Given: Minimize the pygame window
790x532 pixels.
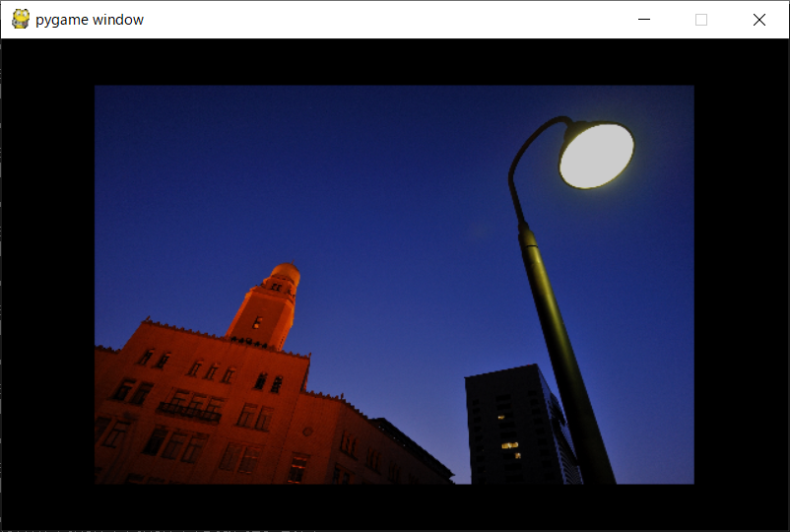Looking at the screenshot, I should [644, 20].
